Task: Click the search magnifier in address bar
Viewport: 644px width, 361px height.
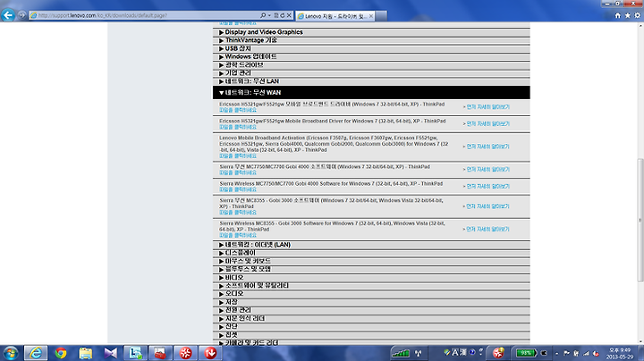Action: tap(263, 15)
